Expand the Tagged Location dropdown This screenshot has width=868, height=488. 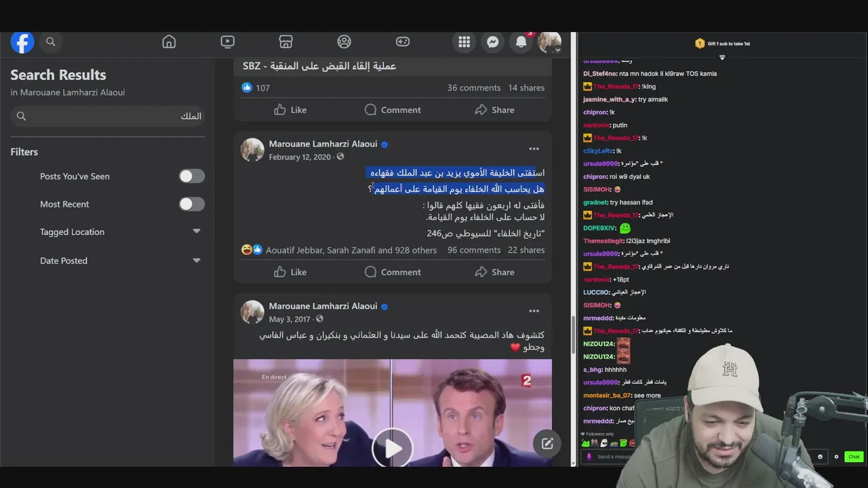click(197, 232)
